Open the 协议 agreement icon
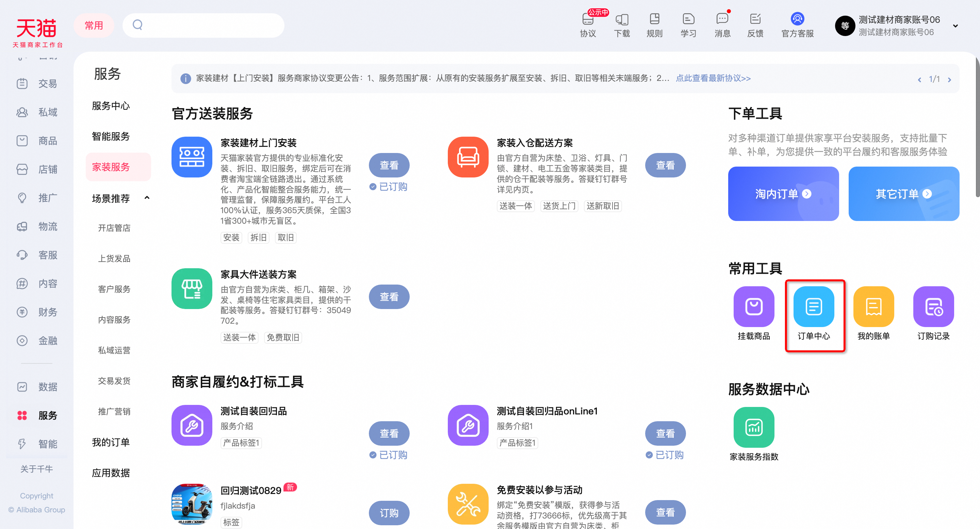 tap(588, 25)
